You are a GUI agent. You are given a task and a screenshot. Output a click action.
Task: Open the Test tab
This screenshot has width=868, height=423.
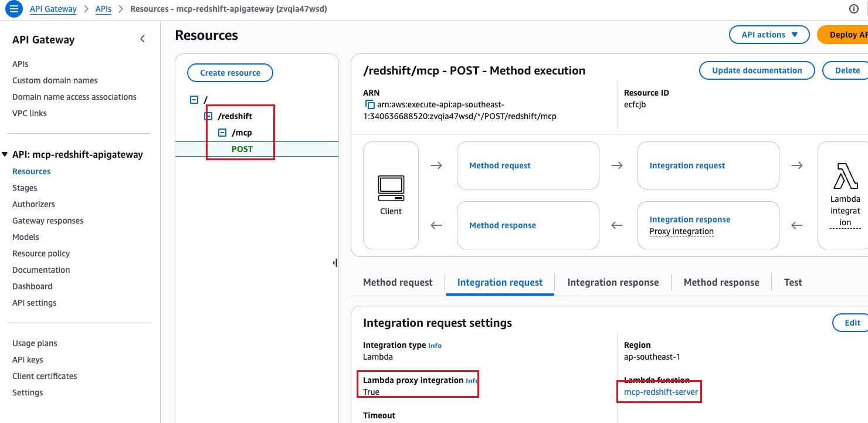pos(793,282)
